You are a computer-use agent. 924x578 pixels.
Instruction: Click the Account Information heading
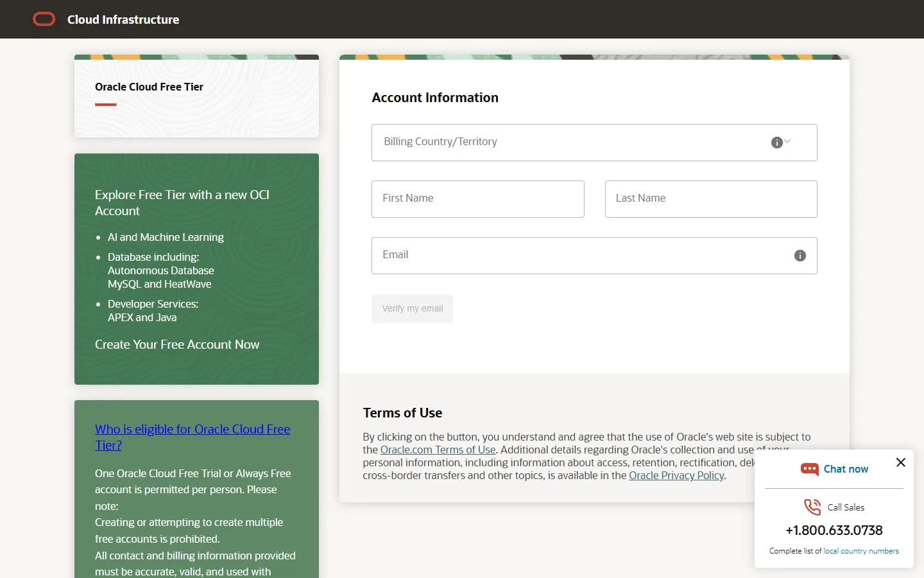coord(435,98)
